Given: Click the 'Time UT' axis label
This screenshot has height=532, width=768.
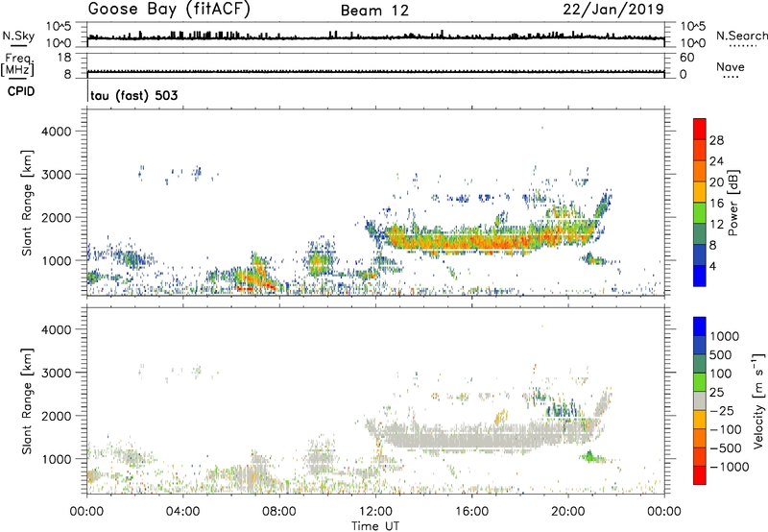Looking at the screenshot, I should click(375, 525).
